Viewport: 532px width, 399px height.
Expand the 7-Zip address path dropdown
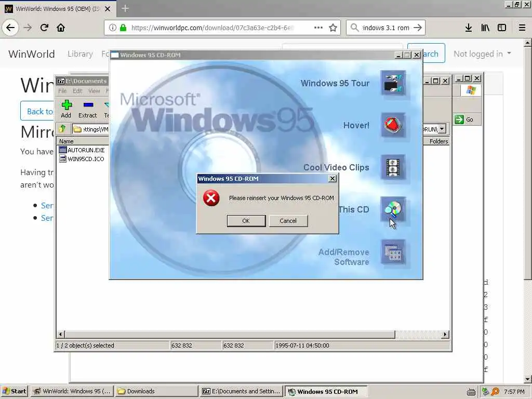[442, 129]
